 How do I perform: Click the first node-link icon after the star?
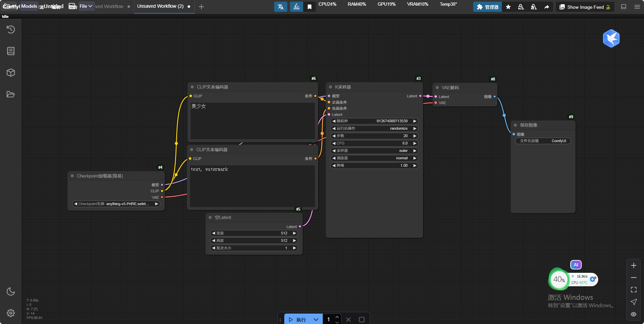tap(521, 7)
